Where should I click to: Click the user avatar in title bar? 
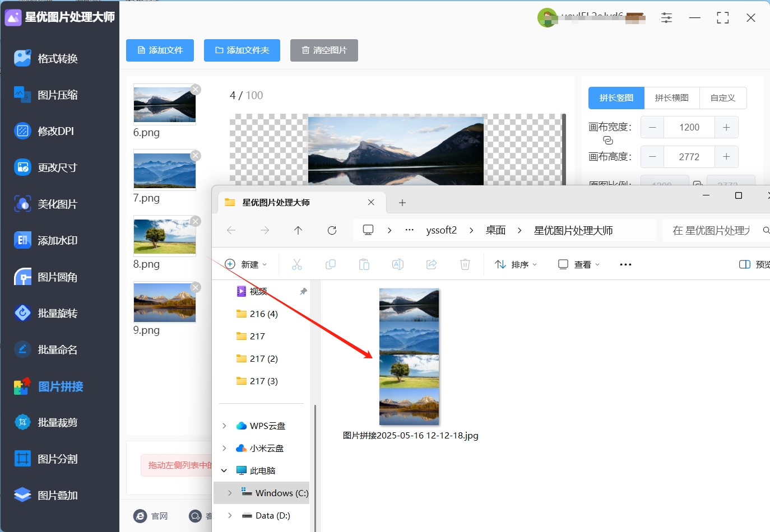[x=547, y=18]
